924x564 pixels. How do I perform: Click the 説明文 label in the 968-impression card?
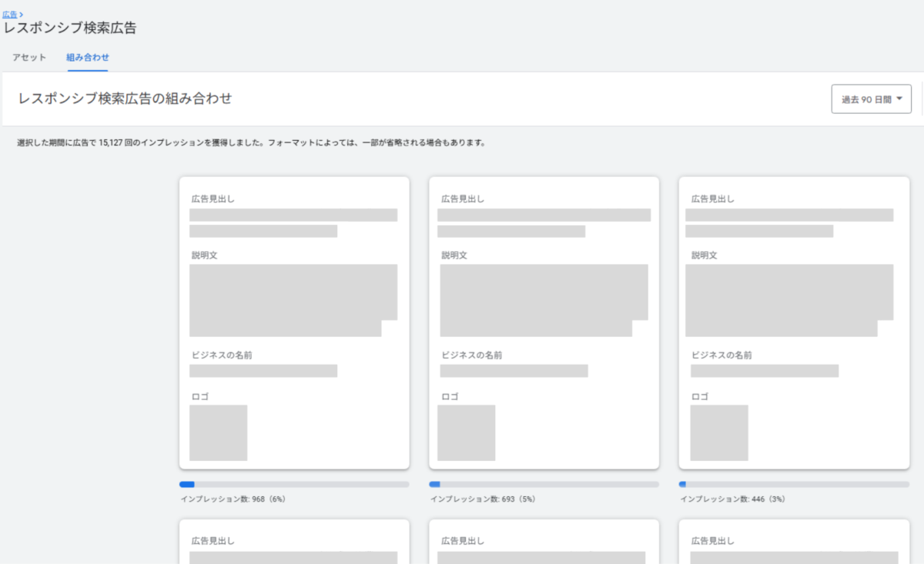click(x=205, y=255)
